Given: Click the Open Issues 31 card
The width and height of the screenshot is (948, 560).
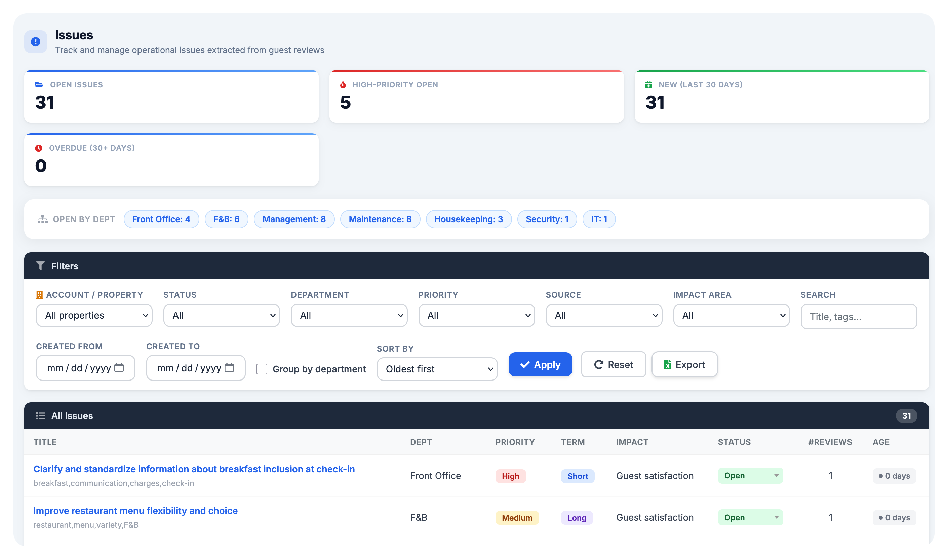Looking at the screenshot, I should coord(171,96).
